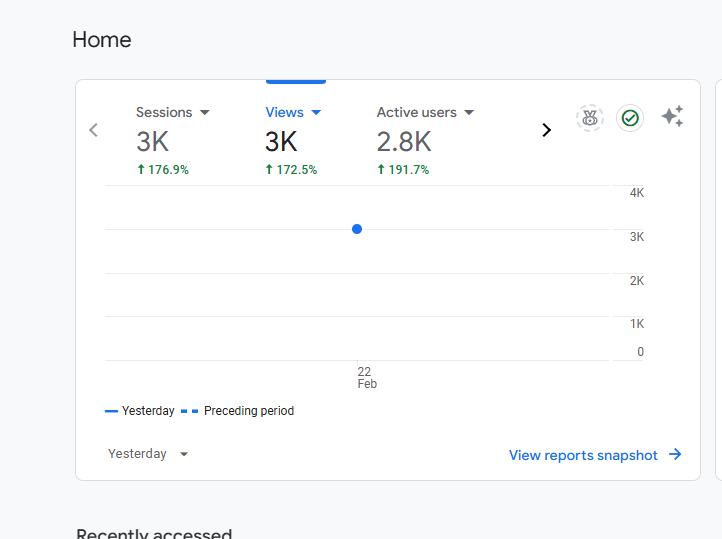The height and width of the screenshot is (539, 722).
Task: Open the sparkle Insights icon
Action: (x=673, y=117)
